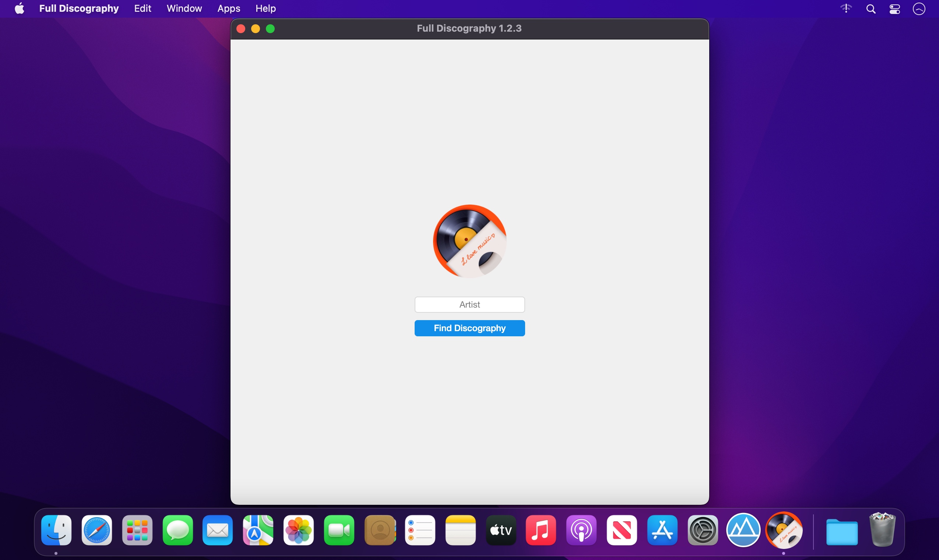This screenshot has width=939, height=560.
Task: Open Podcasts from the dock
Action: point(581,530)
